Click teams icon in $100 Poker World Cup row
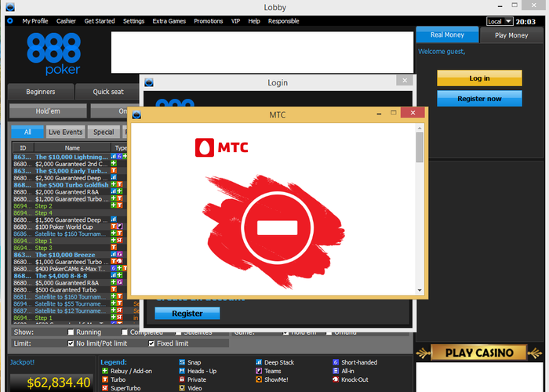 [120, 227]
